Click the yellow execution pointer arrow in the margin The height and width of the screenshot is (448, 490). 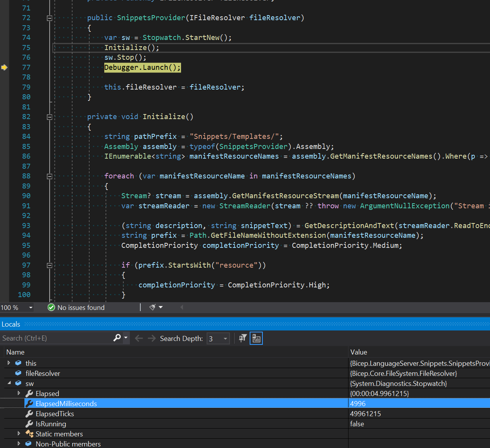pyautogui.click(x=5, y=67)
